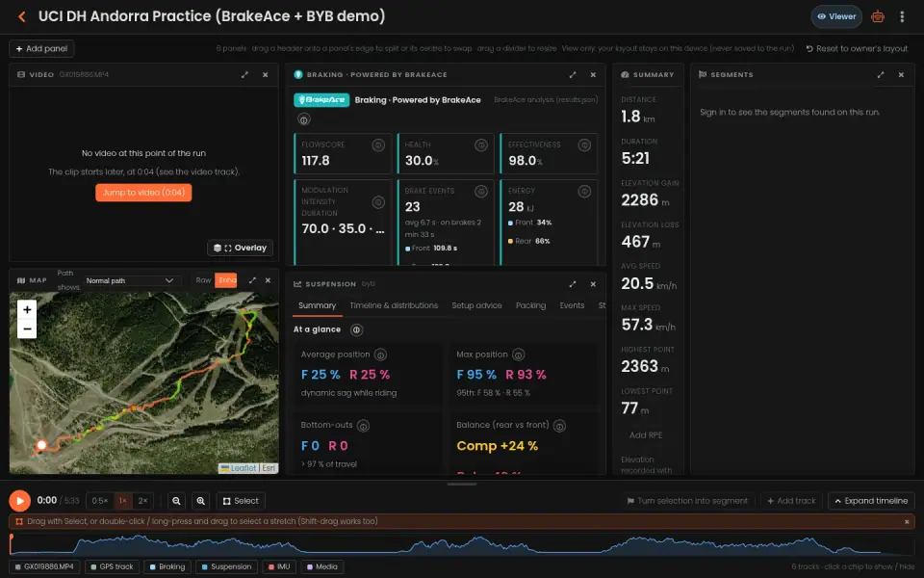Switch to the Events tab

572,305
